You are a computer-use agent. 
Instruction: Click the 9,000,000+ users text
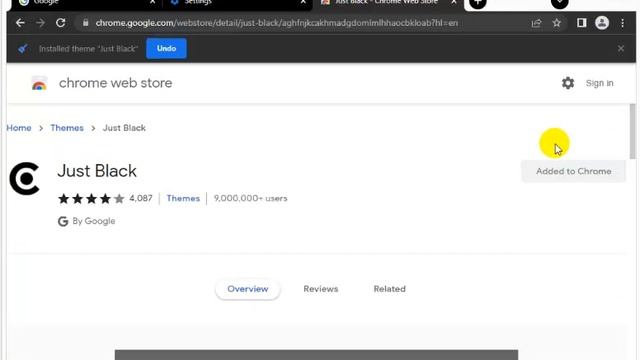[251, 198]
